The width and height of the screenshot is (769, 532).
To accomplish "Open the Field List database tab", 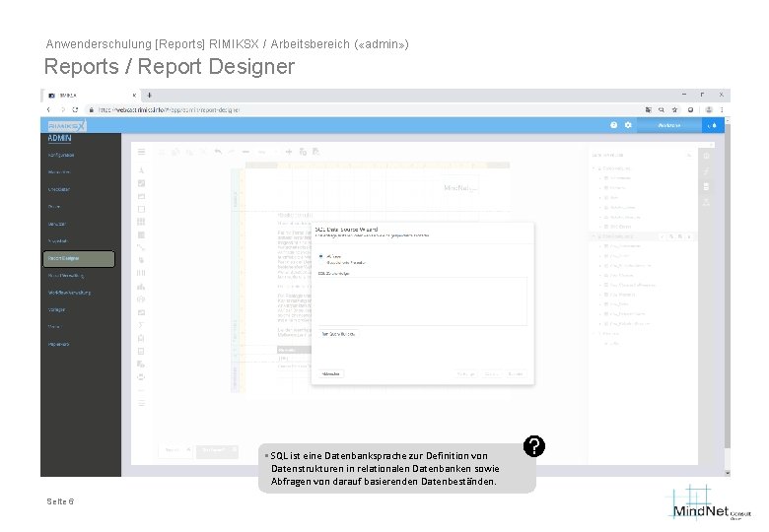I will pyautogui.click(x=706, y=186).
